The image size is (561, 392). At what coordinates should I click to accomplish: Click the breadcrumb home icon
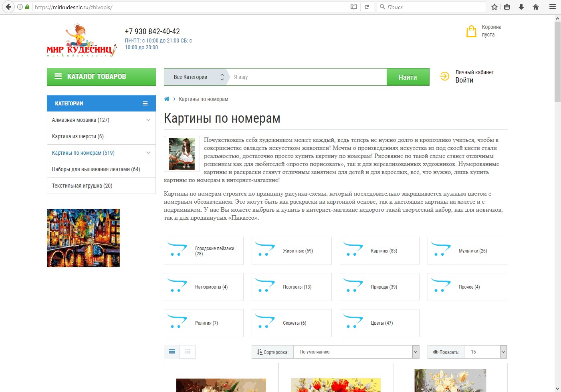(167, 99)
